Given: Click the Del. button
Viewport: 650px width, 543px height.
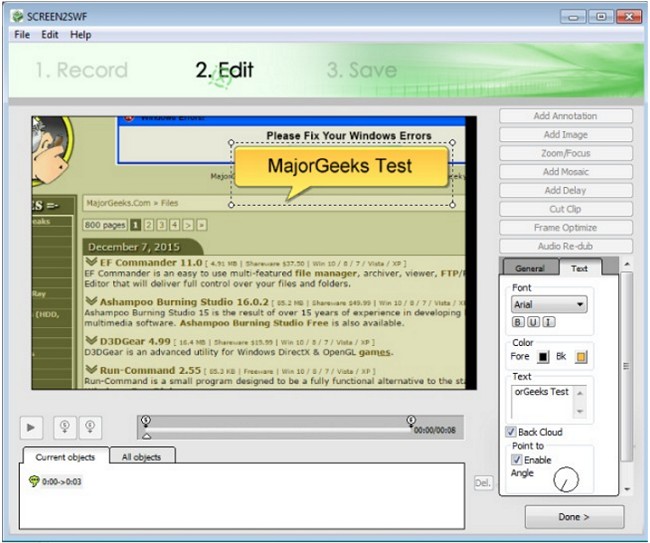Looking at the screenshot, I should click(x=483, y=483).
